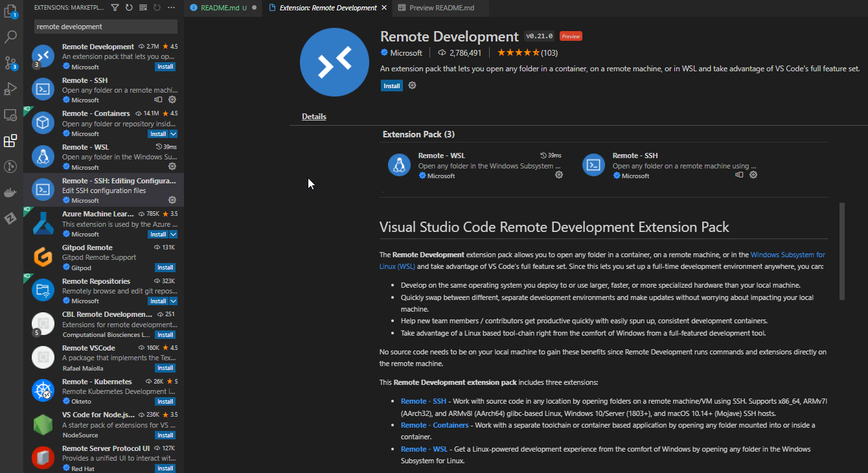Image resolution: width=868 pixels, height=473 pixels.
Task: Open gear on Remote - WSL extension pack card
Action: (x=559, y=175)
